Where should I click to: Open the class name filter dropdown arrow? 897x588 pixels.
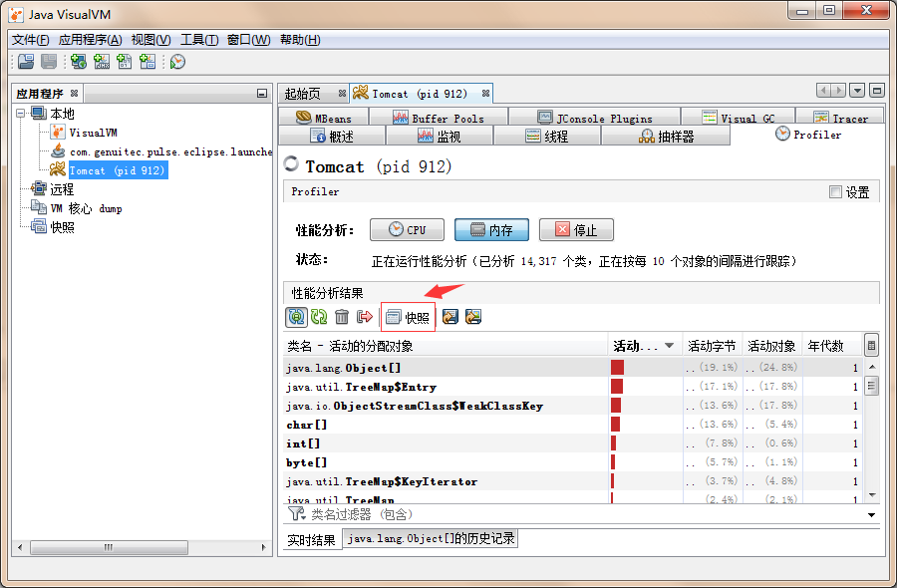click(871, 515)
